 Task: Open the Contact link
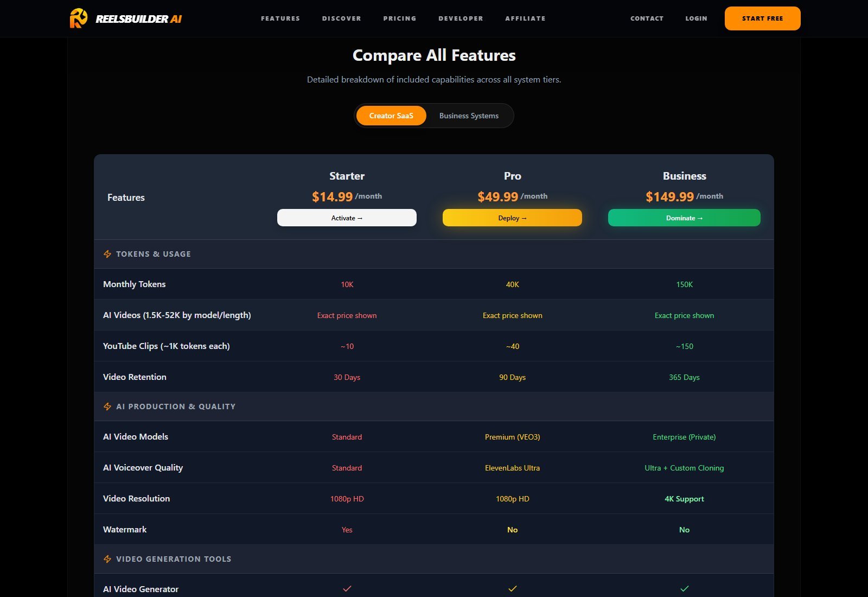(x=647, y=18)
